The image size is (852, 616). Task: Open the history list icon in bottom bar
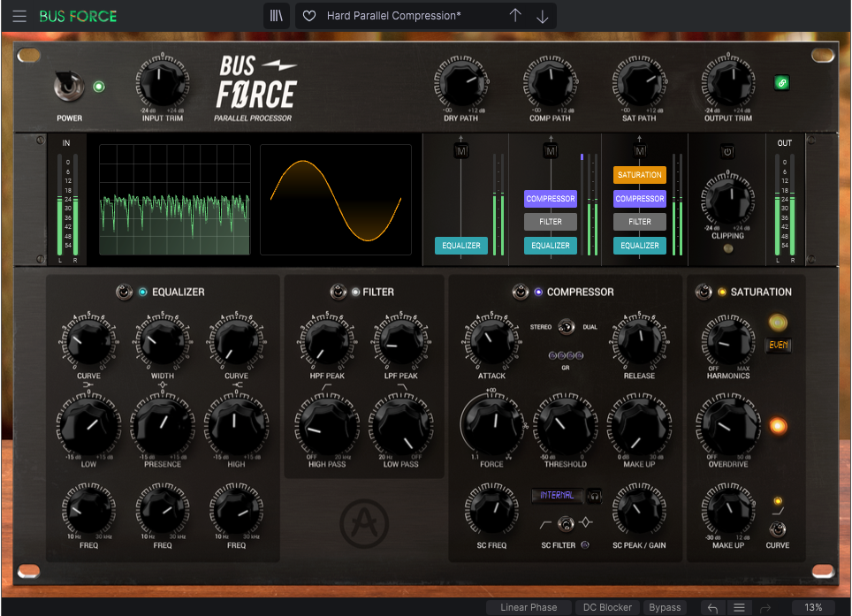pyautogui.click(x=739, y=607)
